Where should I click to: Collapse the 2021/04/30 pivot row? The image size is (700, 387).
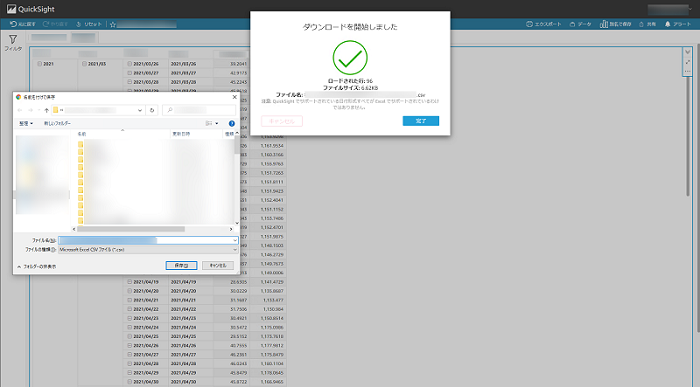coord(129,382)
